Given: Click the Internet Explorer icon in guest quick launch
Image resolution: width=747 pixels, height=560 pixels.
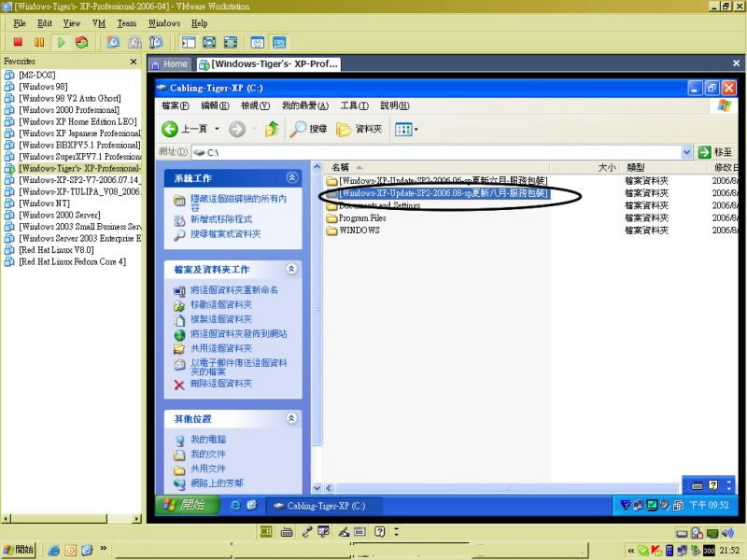Looking at the screenshot, I should pos(235,506).
